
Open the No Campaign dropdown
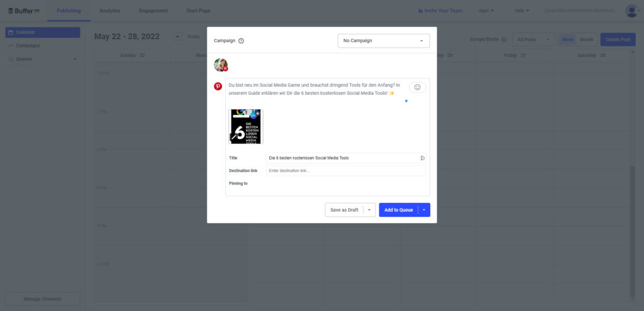tap(384, 41)
